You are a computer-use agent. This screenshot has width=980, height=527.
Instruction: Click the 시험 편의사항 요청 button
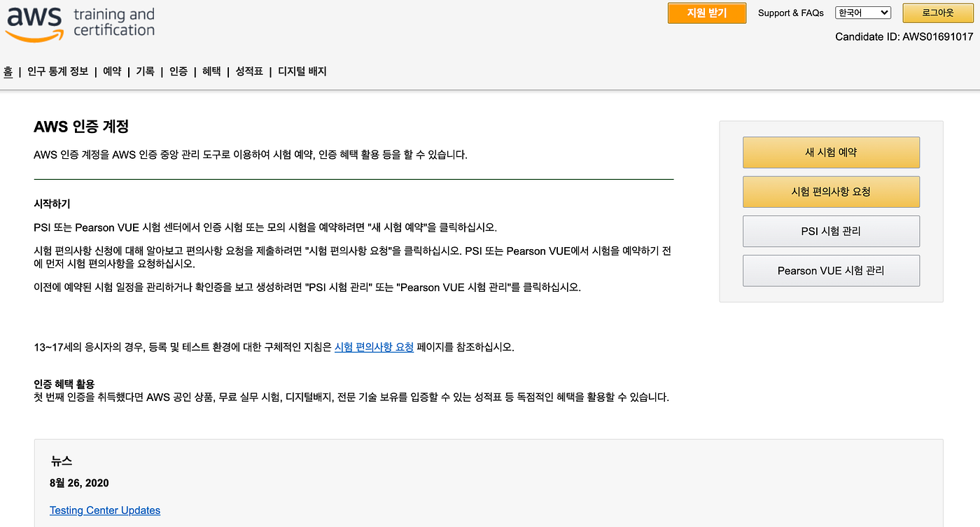pyautogui.click(x=831, y=192)
